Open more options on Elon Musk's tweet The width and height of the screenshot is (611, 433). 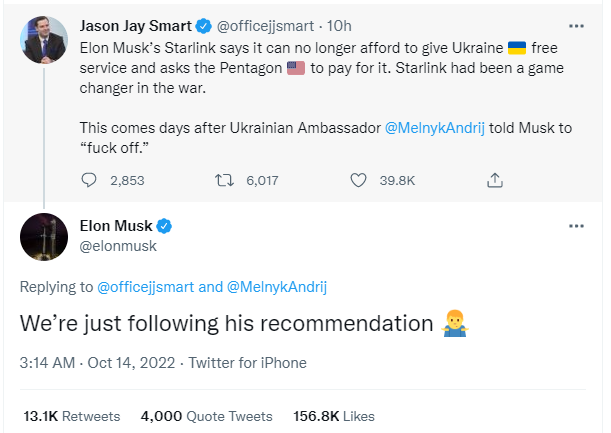(576, 226)
